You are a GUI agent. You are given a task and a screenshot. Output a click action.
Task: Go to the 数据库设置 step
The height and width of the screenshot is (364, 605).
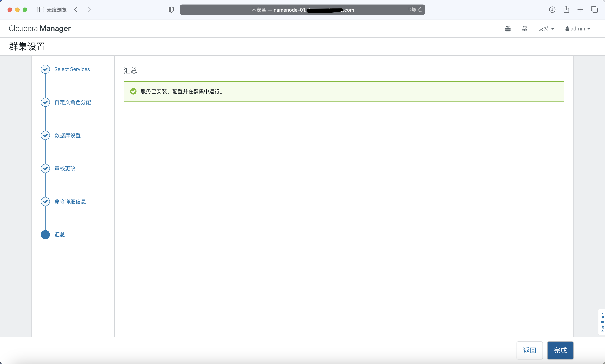tap(67, 135)
